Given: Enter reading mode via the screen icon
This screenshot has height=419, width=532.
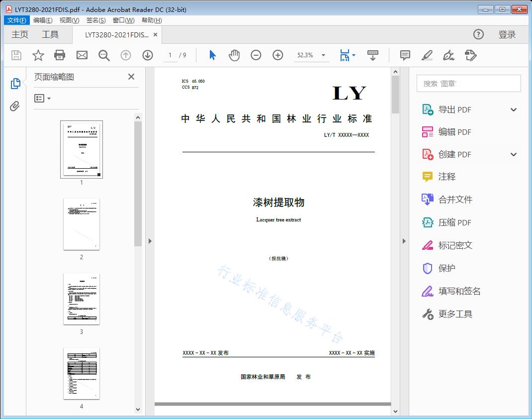Looking at the screenshot, I should click(373, 55).
